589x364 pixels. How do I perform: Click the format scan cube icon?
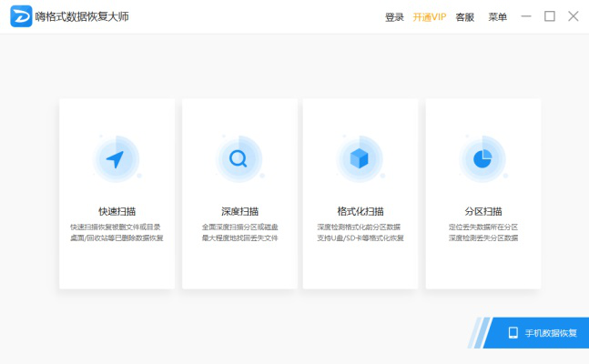[360, 159]
